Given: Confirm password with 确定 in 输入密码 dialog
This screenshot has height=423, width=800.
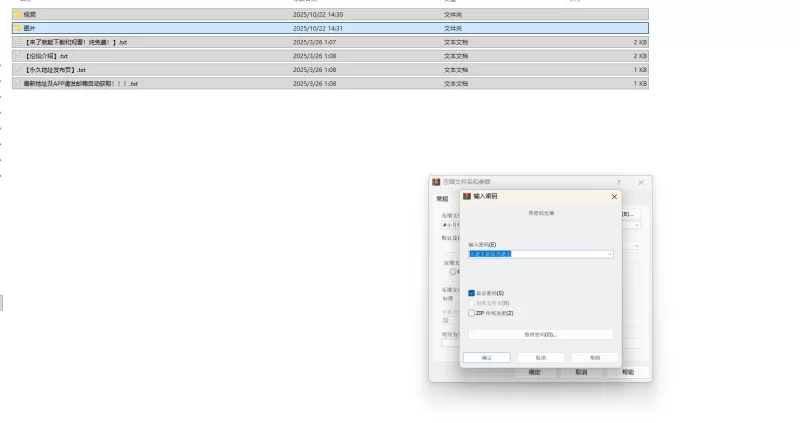Looking at the screenshot, I should point(487,357).
